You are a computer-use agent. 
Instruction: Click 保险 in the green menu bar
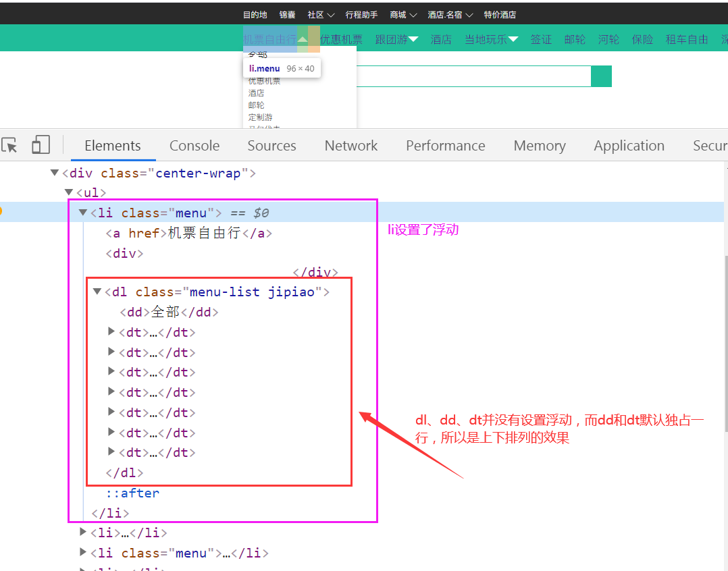pyautogui.click(x=642, y=39)
